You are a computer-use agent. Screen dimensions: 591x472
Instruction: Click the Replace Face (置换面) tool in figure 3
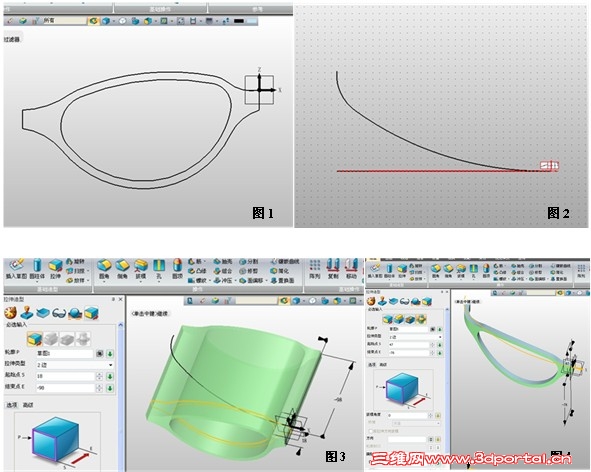tap(282, 281)
